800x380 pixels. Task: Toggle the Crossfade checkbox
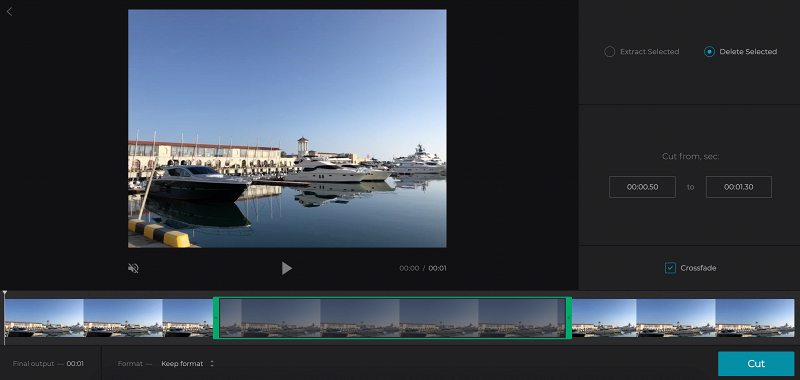click(x=670, y=268)
